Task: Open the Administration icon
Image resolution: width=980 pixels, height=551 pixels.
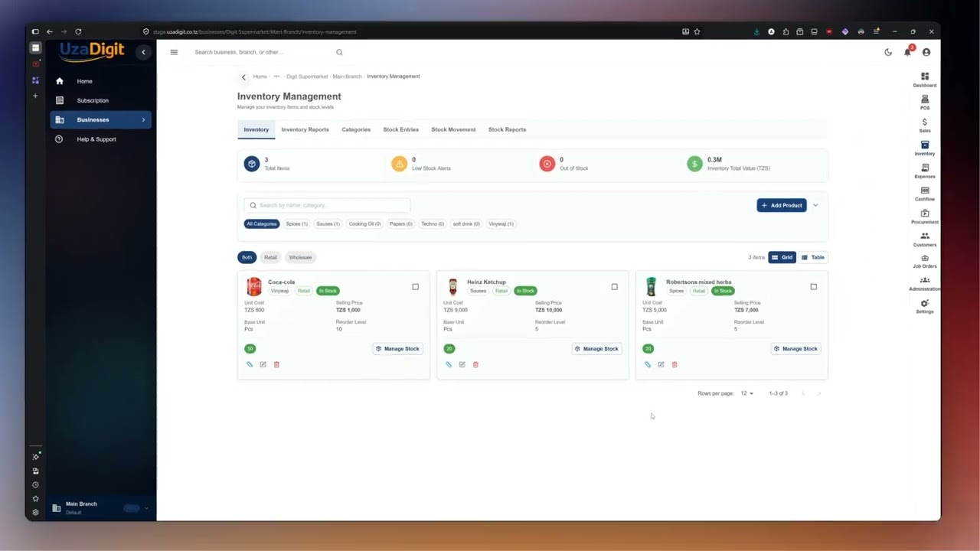Action: (x=925, y=284)
